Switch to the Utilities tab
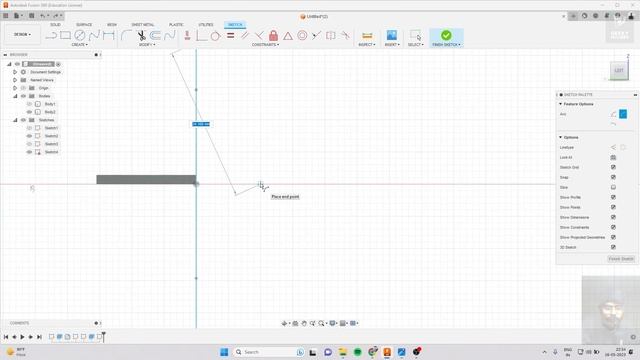640x360 pixels. coord(206,25)
